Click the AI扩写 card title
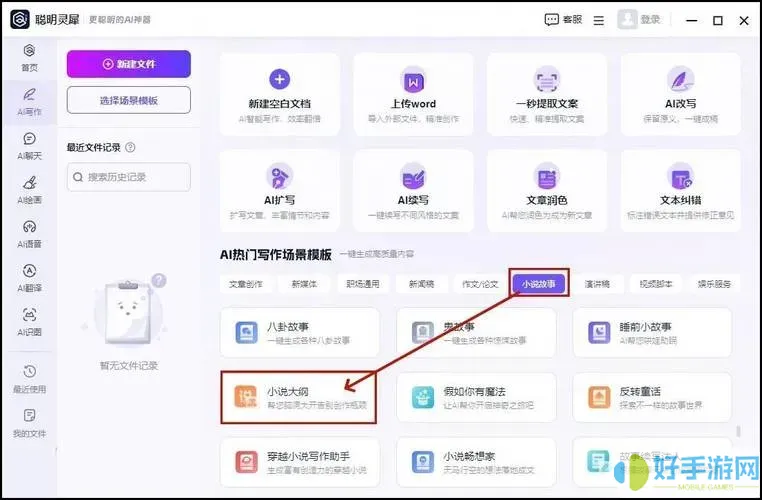This screenshot has height=500, width=762. [x=279, y=200]
